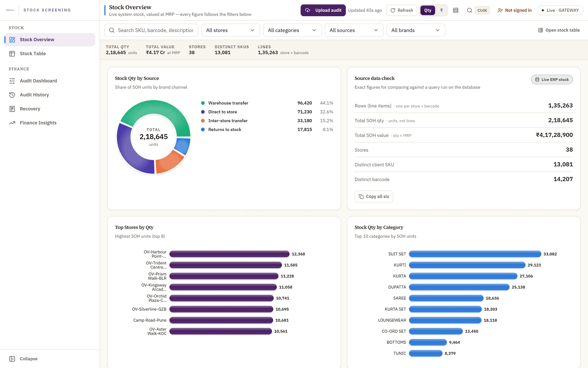Click the green Warehouse transfer legend dot
Screen dimensions: 588x368
pyautogui.click(x=203, y=103)
